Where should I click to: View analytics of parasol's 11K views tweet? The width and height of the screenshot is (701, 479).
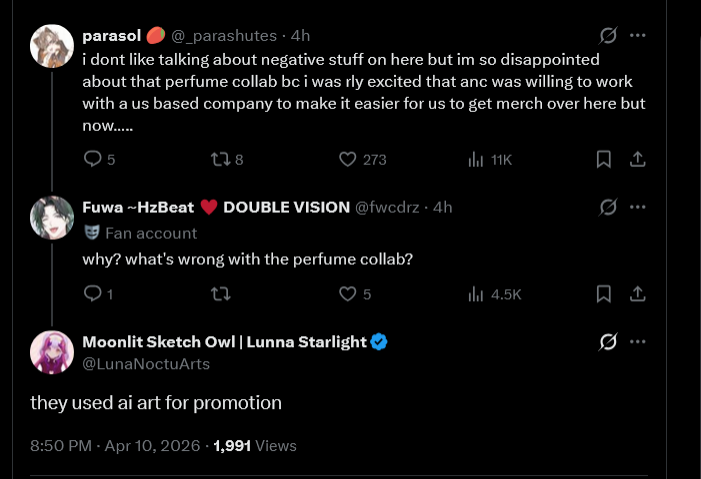[476, 159]
